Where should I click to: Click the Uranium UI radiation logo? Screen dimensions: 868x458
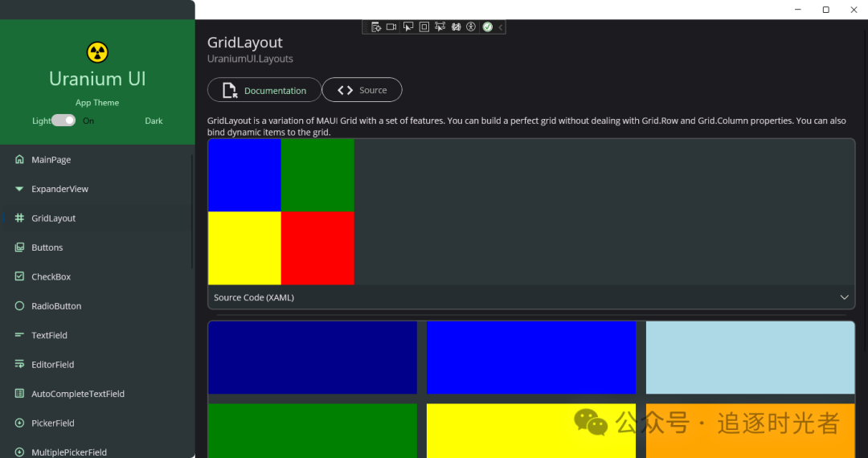97,52
